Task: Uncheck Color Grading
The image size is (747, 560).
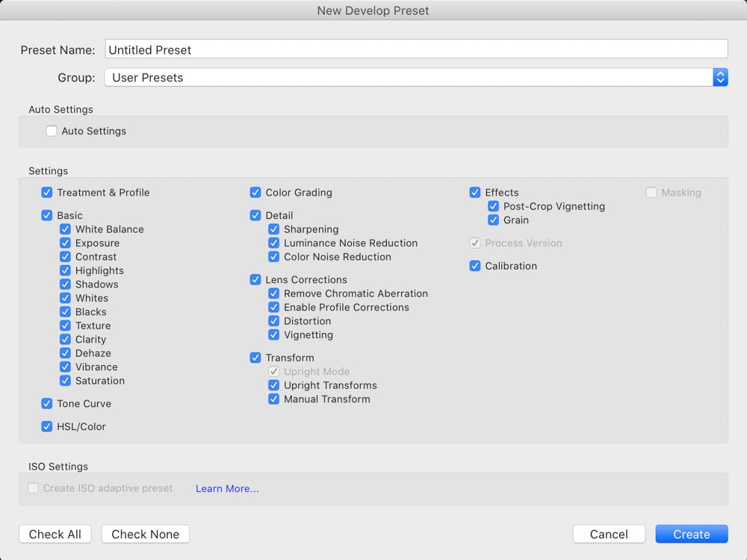Action: [x=255, y=193]
